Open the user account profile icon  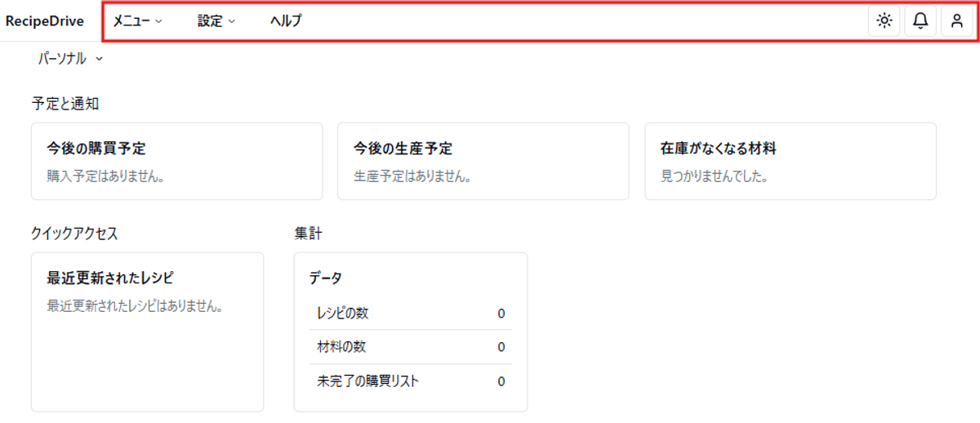point(957,21)
